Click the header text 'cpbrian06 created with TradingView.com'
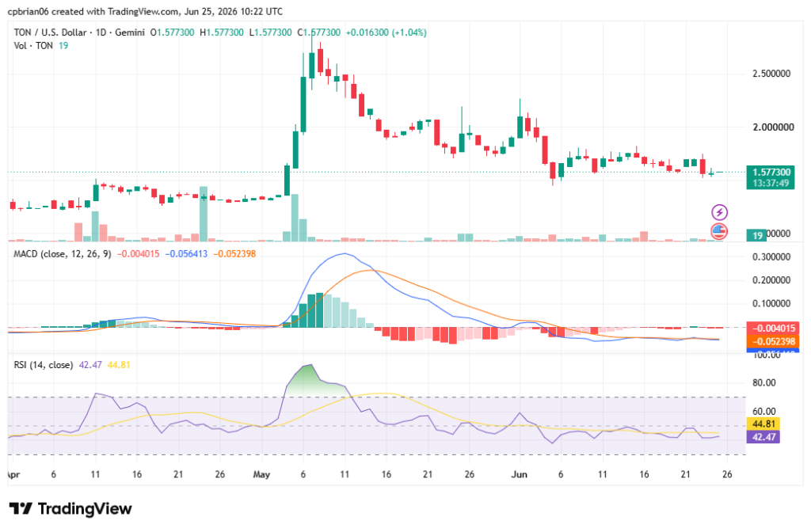Viewport: 811px width, 532px height. coord(94,11)
